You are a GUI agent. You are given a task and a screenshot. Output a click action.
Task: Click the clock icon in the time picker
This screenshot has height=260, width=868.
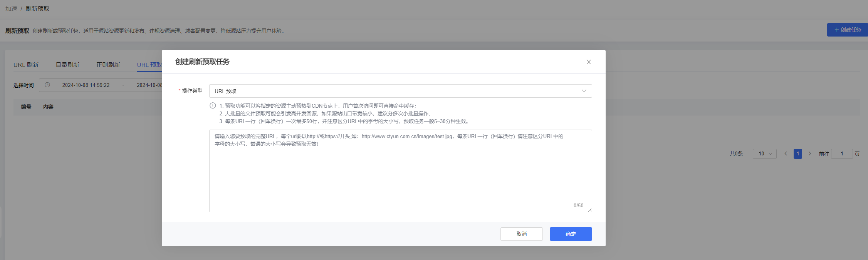(47, 85)
